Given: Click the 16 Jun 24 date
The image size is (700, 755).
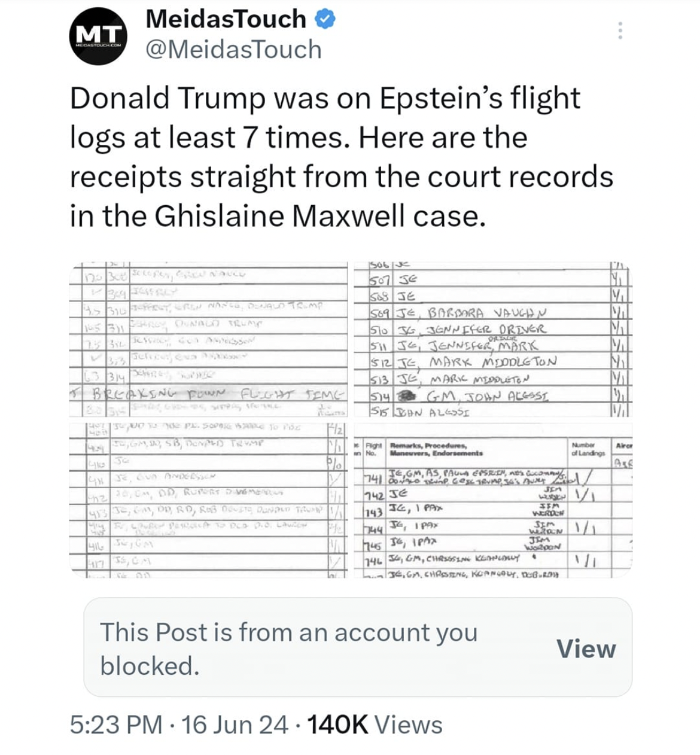Looking at the screenshot, I should pos(235,724).
